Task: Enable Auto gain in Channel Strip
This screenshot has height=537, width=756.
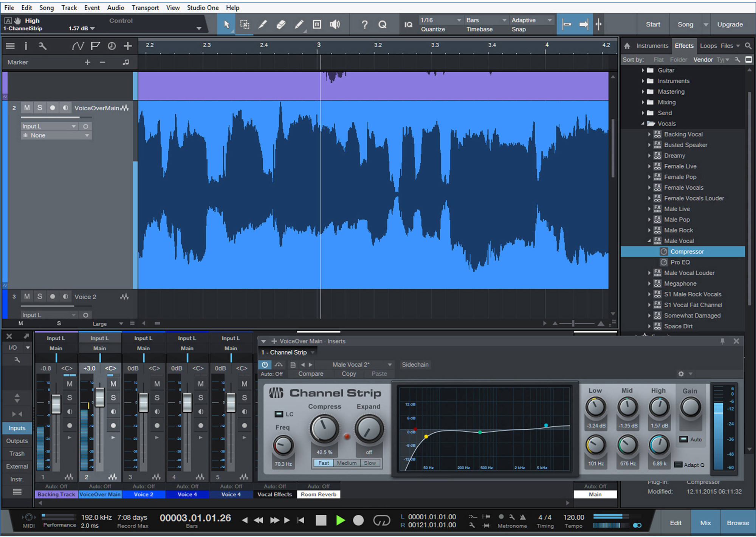Action: point(683,439)
